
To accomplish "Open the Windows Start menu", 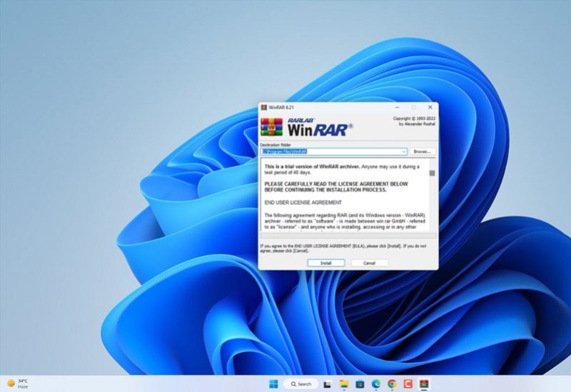I will [273, 383].
